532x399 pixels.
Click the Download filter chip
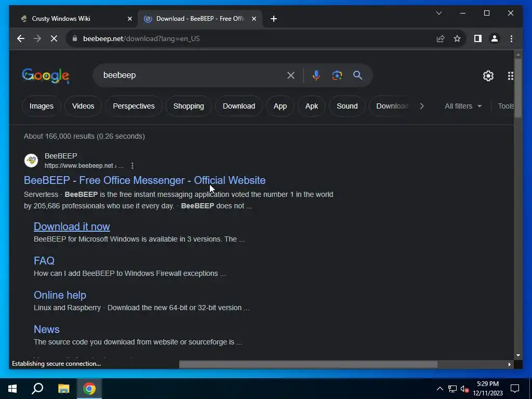click(x=239, y=106)
